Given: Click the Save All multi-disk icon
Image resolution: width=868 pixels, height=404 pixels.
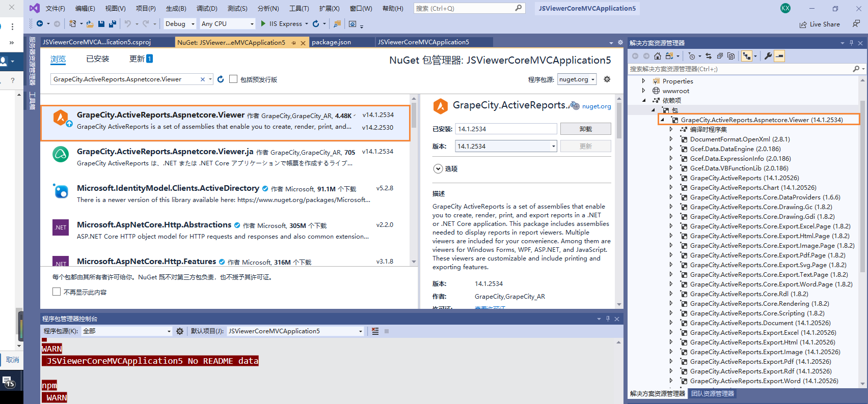Looking at the screenshot, I should click(x=113, y=24).
